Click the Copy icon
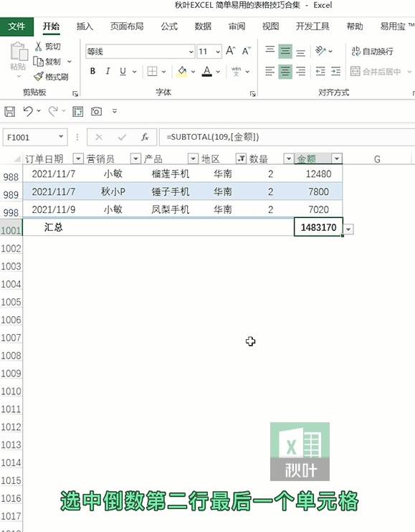415x532 pixels. (38, 62)
